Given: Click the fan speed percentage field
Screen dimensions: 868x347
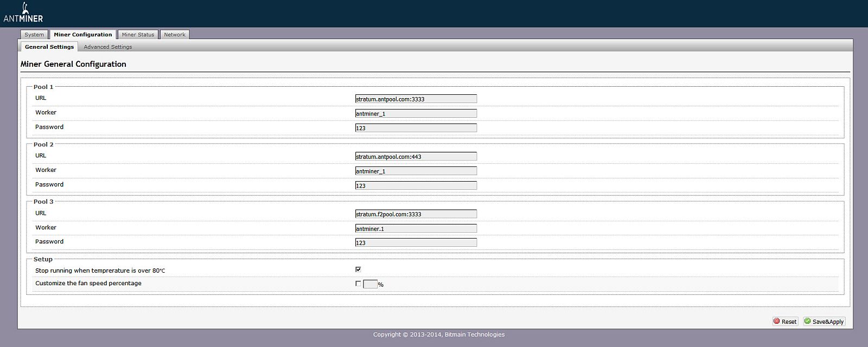Looking at the screenshot, I should pyautogui.click(x=370, y=284).
